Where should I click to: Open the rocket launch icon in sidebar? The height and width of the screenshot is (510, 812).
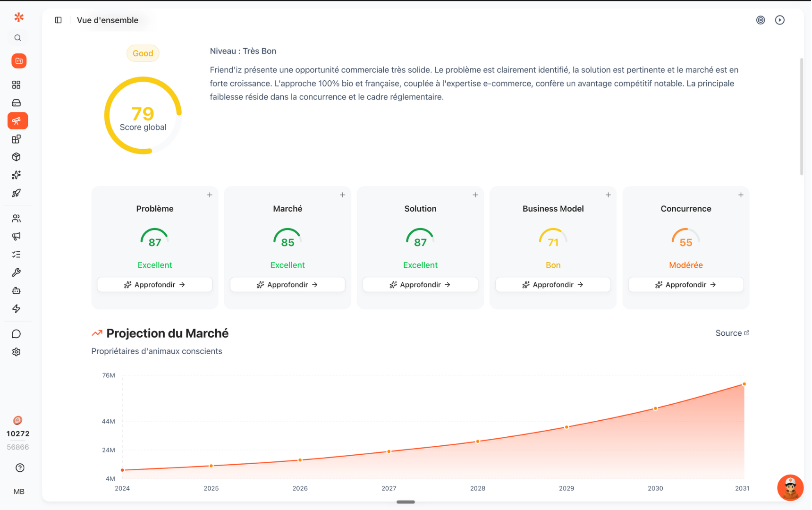tap(17, 193)
